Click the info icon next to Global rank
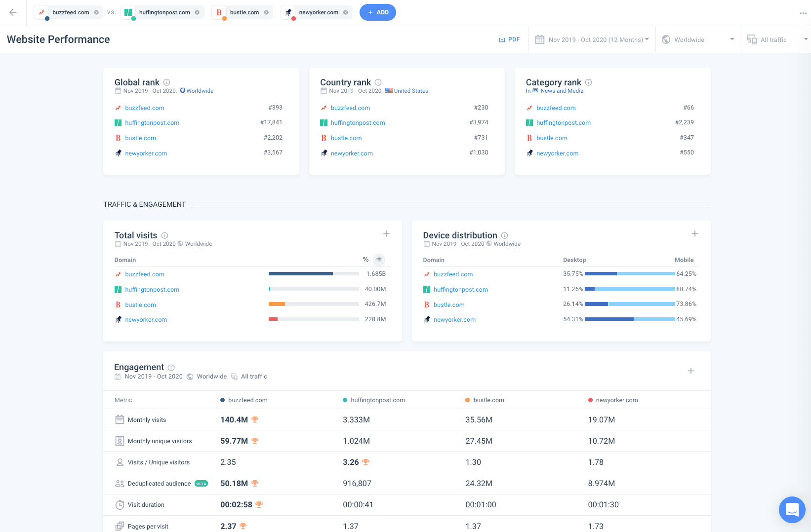This screenshot has width=811, height=532. click(166, 82)
